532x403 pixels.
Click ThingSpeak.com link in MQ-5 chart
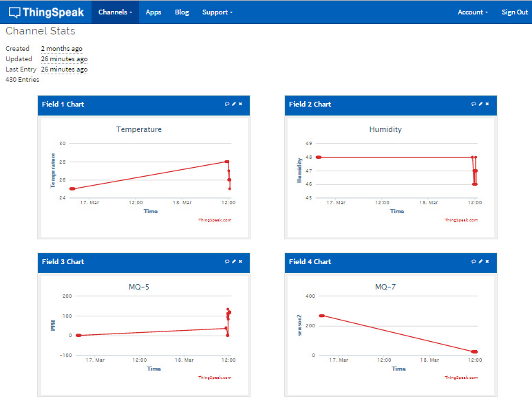(x=215, y=378)
